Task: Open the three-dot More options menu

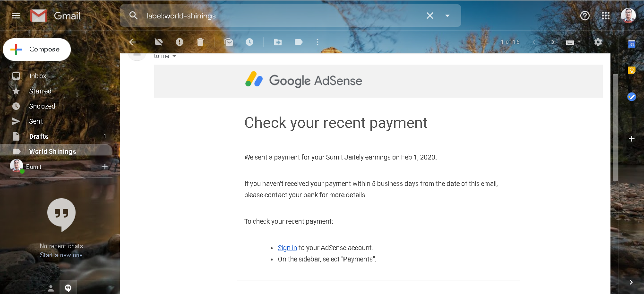Action: coord(318,42)
